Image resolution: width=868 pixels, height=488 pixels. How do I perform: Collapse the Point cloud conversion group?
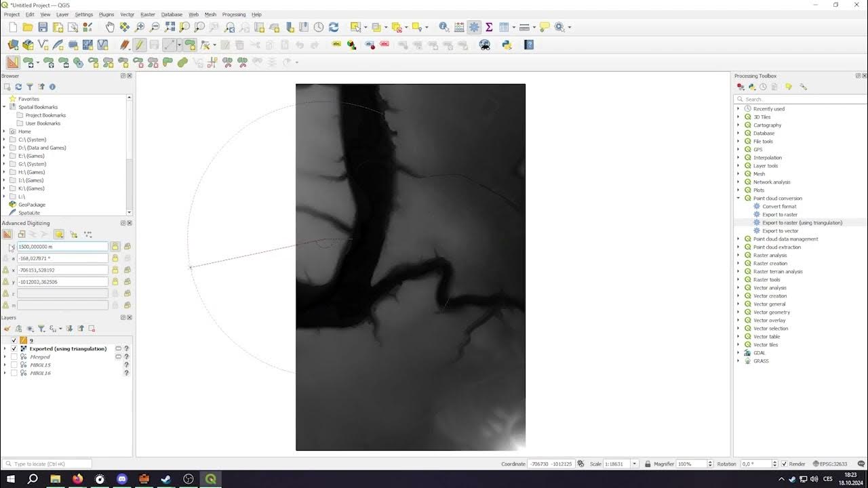click(738, 198)
